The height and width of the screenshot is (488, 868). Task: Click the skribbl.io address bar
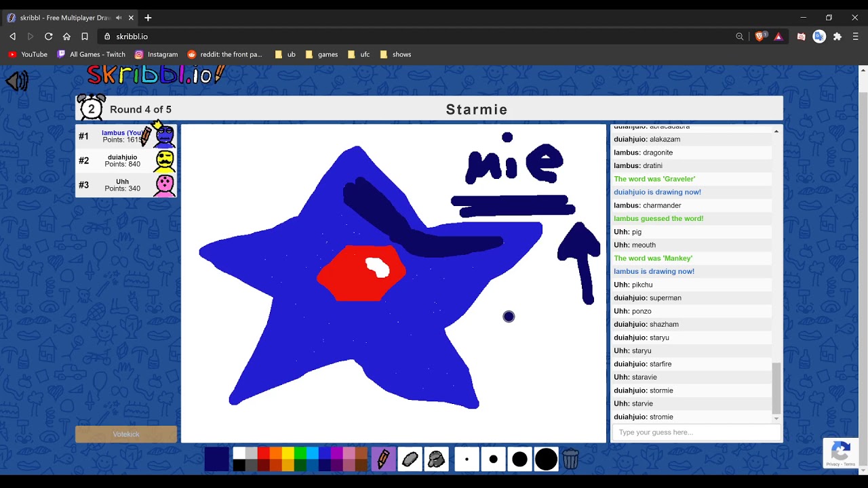click(x=420, y=37)
